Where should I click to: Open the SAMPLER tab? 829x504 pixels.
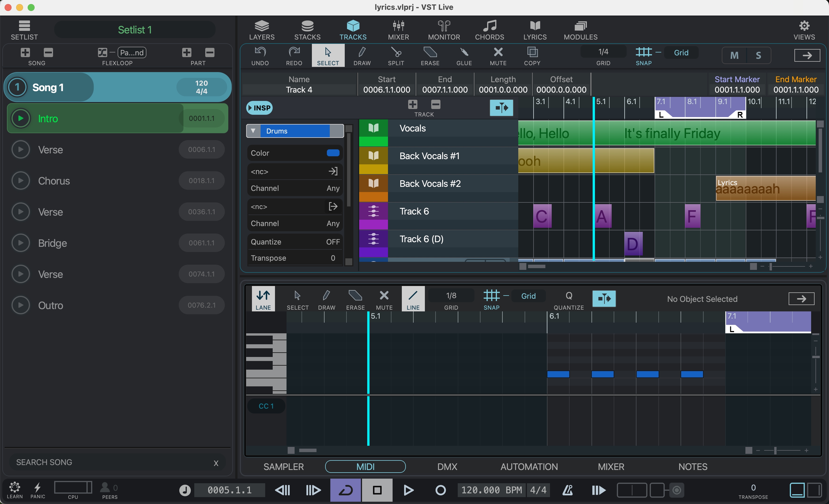click(283, 466)
